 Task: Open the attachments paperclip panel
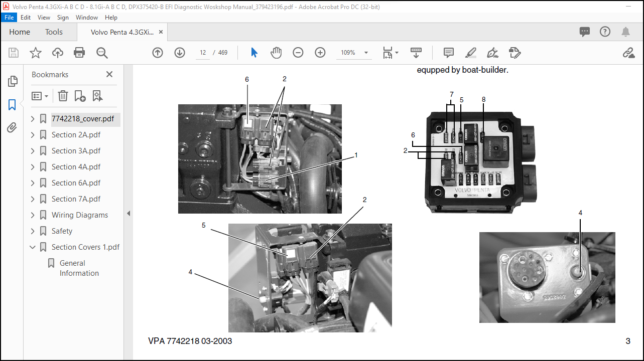click(12, 128)
